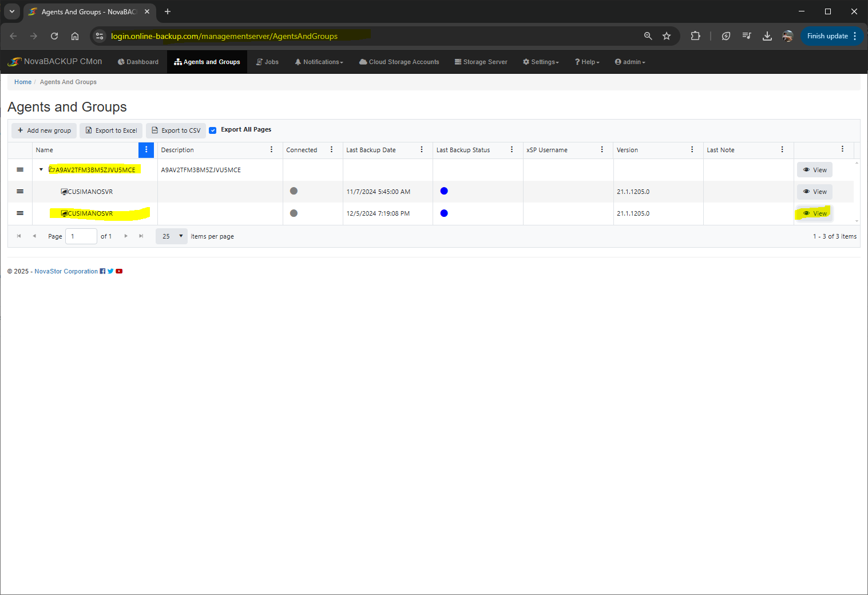Click the NovaBACKUP CMon logo
This screenshot has width=868, height=595.
pyautogui.click(x=54, y=61)
